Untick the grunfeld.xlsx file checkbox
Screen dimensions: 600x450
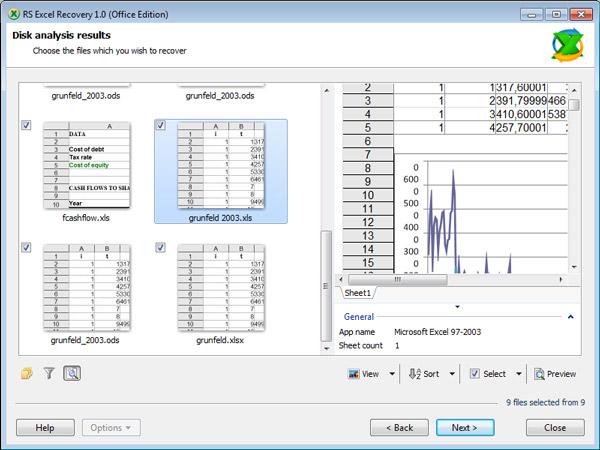tap(161, 246)
